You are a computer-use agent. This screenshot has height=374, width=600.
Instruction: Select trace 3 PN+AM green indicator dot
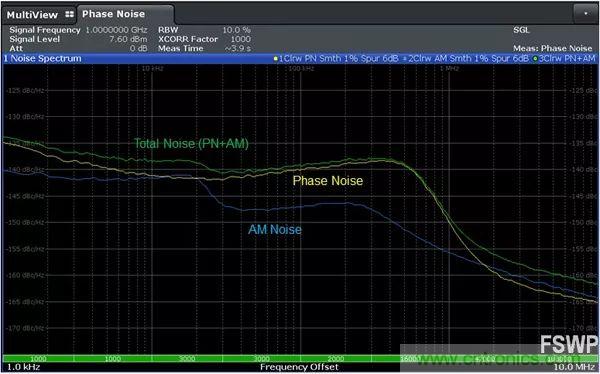(535, 59)
